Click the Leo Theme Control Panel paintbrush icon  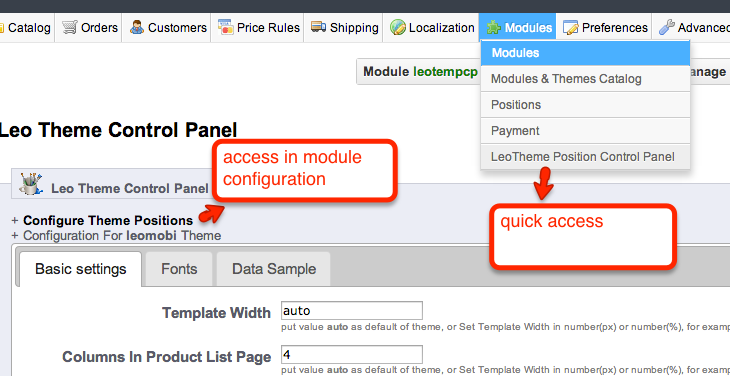click(31, 183)
